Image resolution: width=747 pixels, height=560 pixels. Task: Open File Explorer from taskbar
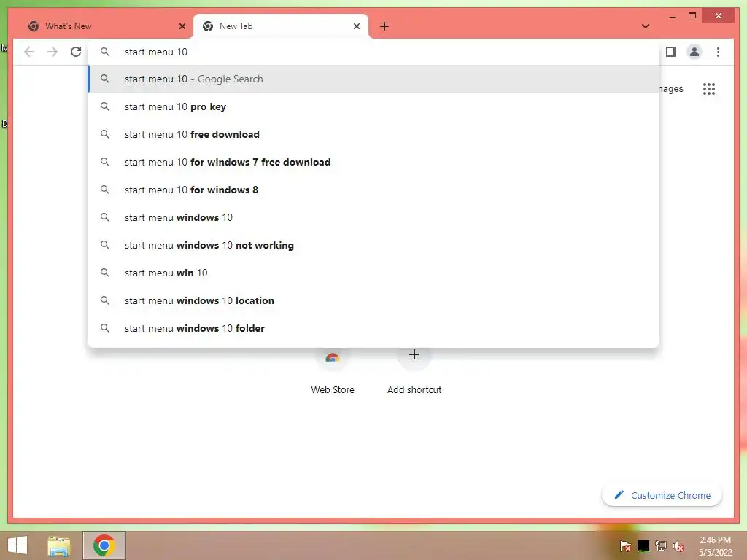pos(59,545)
